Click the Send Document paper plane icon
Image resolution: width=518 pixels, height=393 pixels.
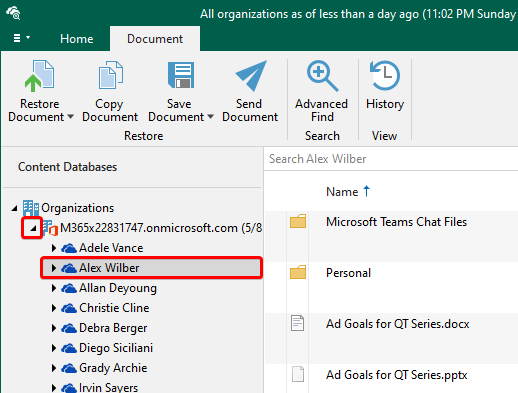coord(251,76)
